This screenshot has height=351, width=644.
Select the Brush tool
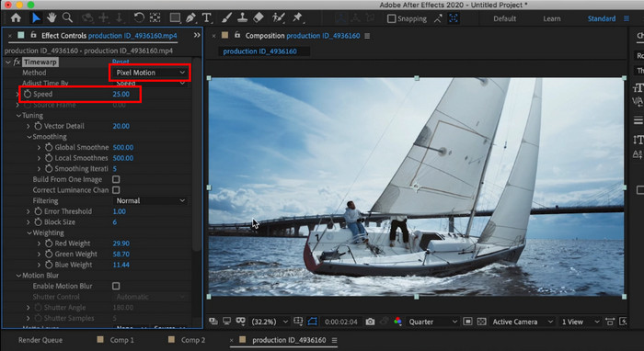pyautogui.click(x=226, y=18)
